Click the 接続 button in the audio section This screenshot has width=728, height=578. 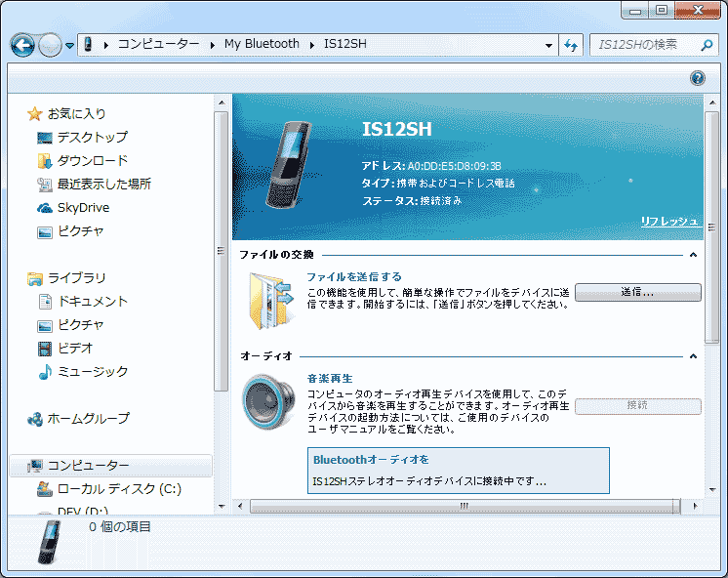point(638,405)
